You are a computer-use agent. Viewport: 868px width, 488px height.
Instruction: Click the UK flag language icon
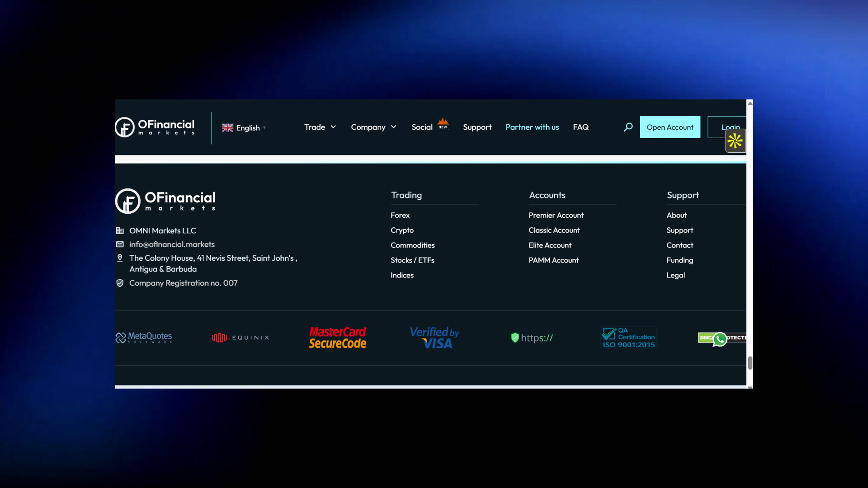coord(227,128)
